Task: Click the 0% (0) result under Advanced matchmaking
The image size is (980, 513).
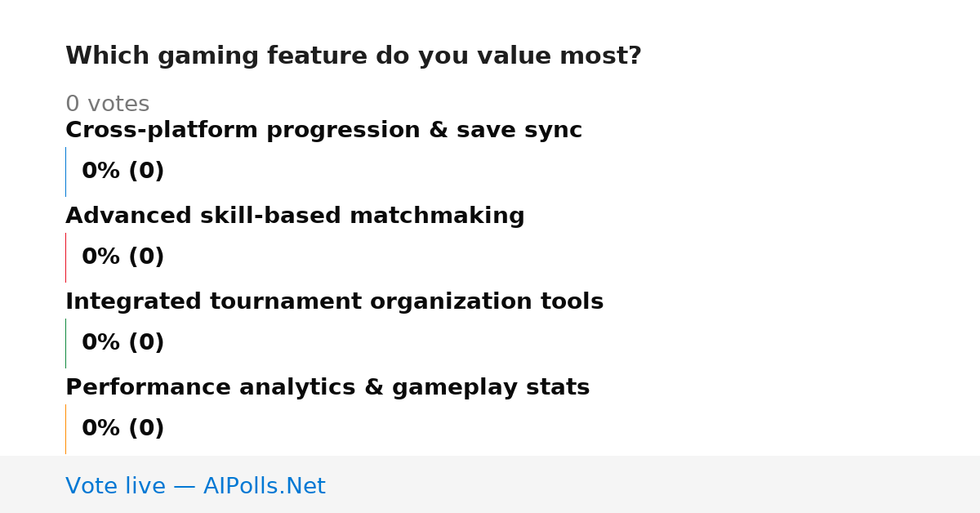Action: pos(122,257)
